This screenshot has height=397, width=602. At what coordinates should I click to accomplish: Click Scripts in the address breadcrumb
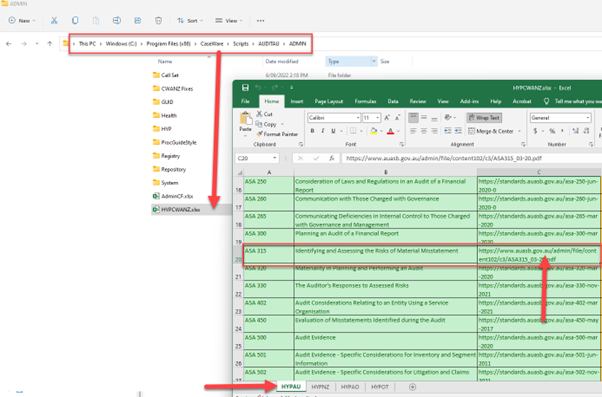(241, 43)
